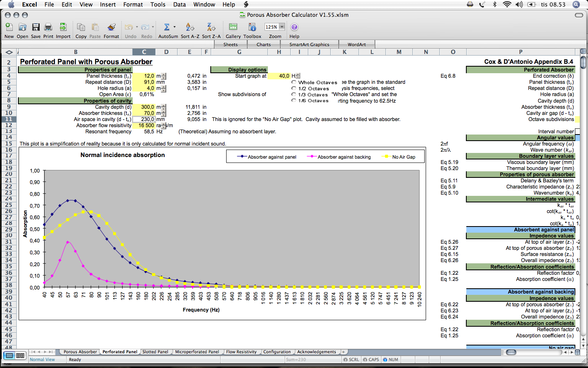Click the Charts elements gallery button
This screenshot has height=368, width=588.
(x=263, y=45)
